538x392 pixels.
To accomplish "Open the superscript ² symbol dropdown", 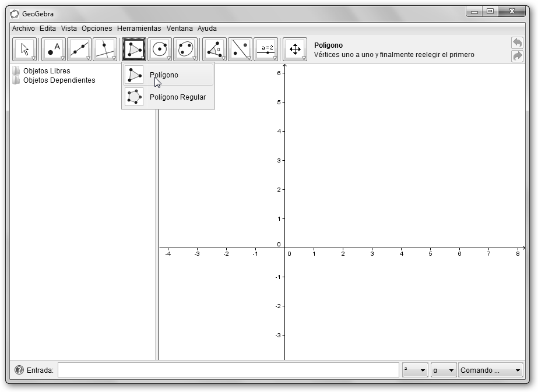I will coord(415,370).
